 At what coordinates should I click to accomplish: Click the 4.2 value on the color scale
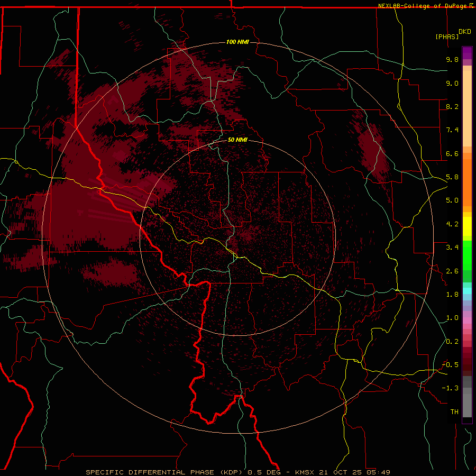tap(452, 224)
